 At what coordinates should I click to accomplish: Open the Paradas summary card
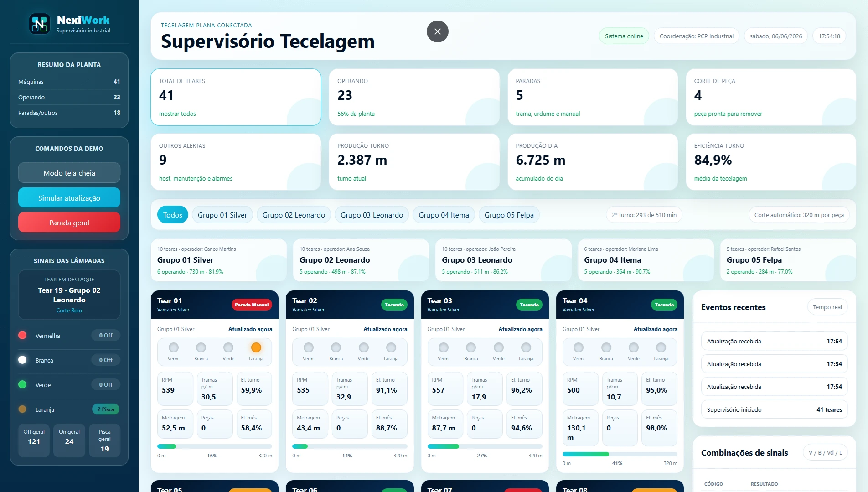[593, 97]
